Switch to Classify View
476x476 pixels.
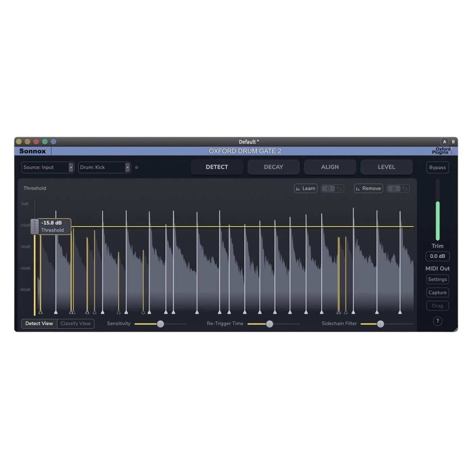[x=75, y=324]
